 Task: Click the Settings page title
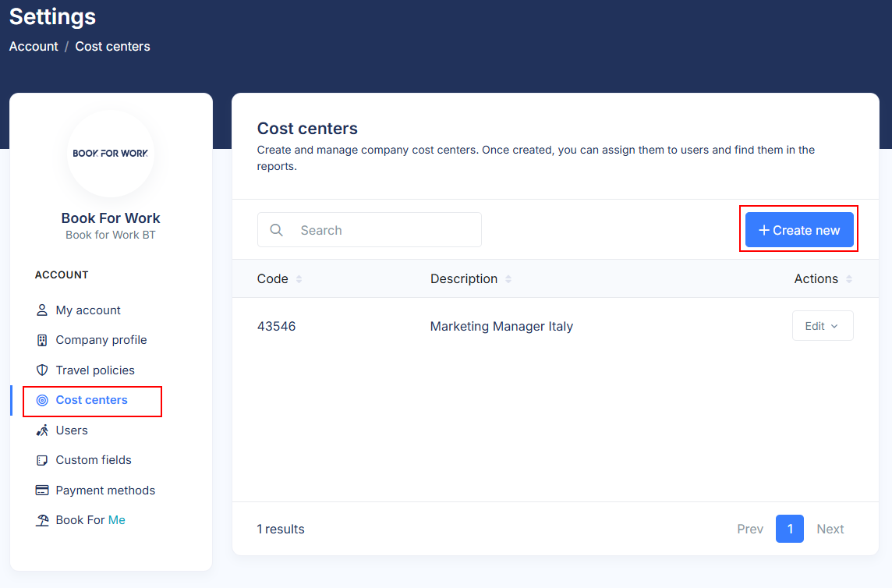pyautogui.click(x=52, y=16)
